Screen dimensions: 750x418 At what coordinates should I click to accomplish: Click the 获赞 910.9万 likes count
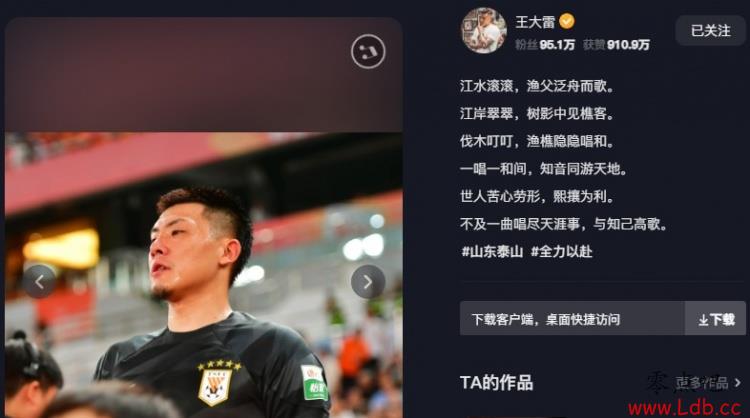pyautogui.click(x=616, y=45)
